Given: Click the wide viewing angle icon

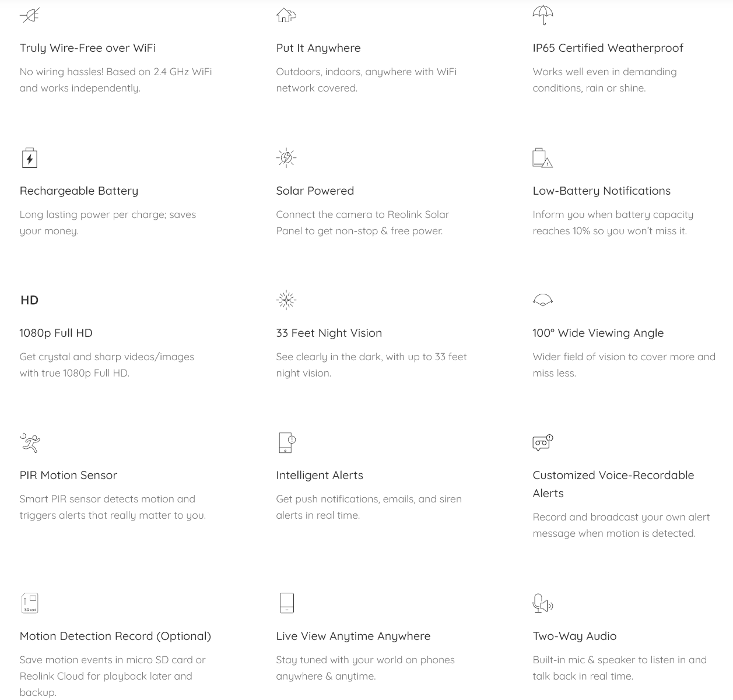Looking at the screenshot, I should (x=543, y=300).
